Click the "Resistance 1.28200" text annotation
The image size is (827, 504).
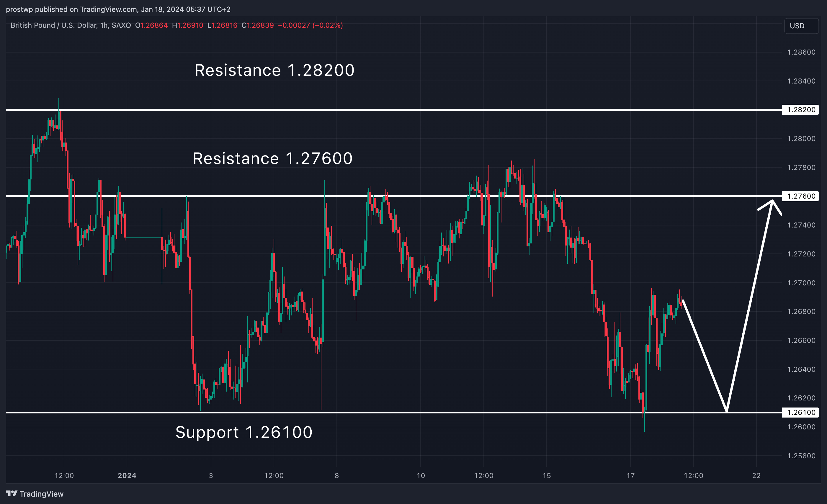click(x=274, y=71)
